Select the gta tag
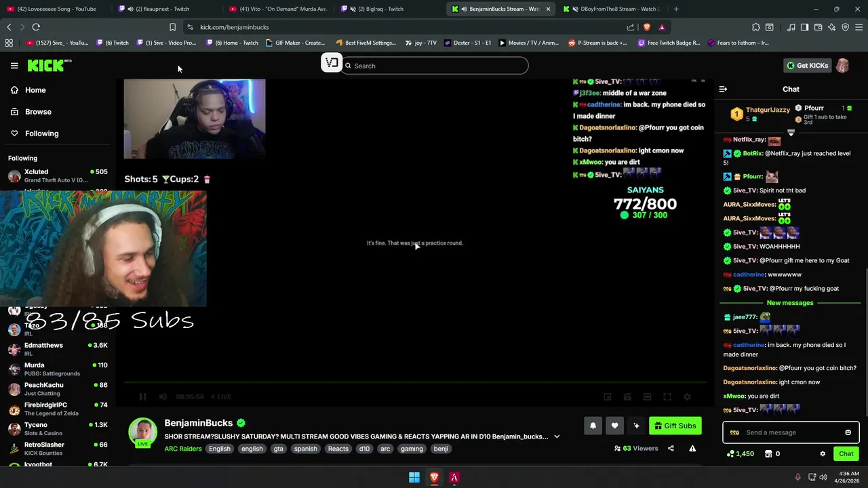This screenshot has width=868, height=488. [278, 449]
